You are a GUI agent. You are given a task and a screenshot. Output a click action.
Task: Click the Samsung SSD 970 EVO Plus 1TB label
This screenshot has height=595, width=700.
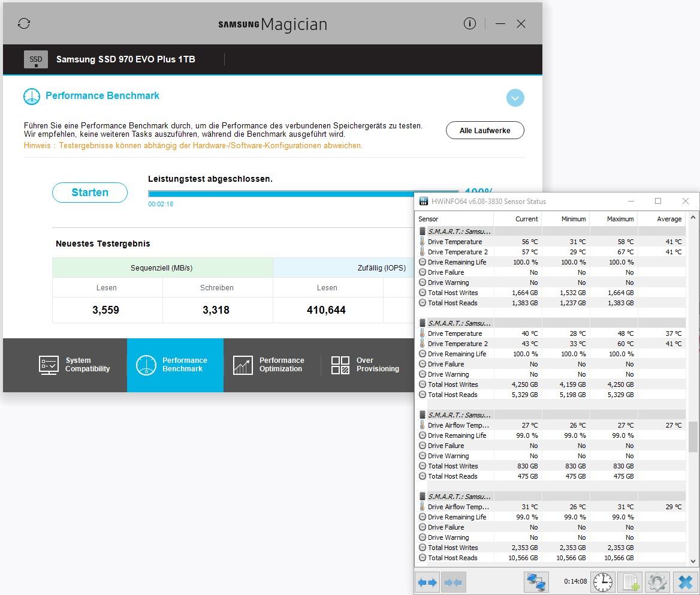click(125, 59)
